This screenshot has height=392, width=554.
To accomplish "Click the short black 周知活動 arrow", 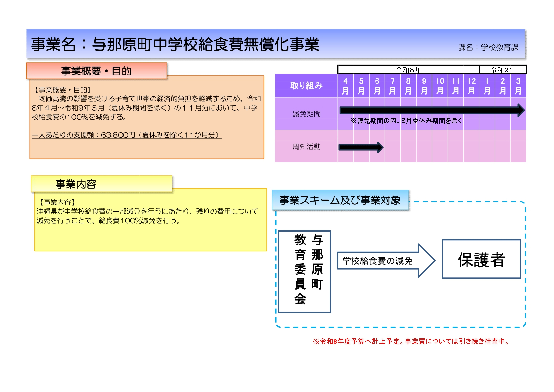I will click(x=361, y=147).
